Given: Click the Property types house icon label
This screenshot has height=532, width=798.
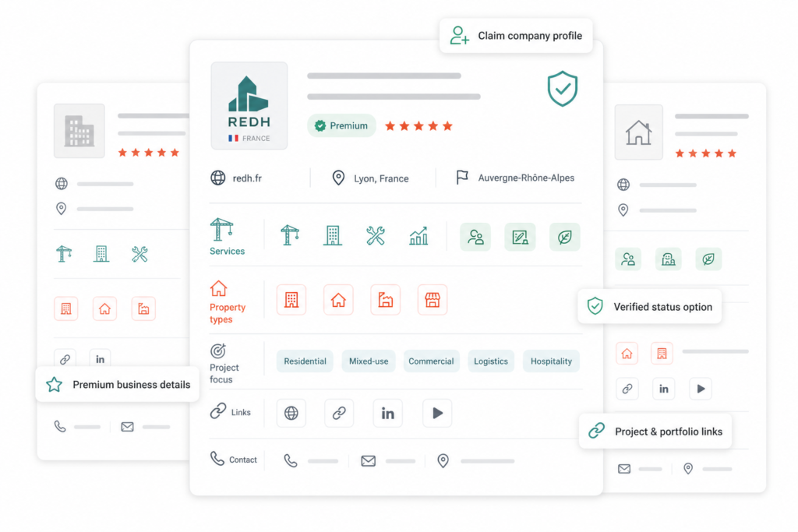Looking at the screenshot, I should click(218, 288).
